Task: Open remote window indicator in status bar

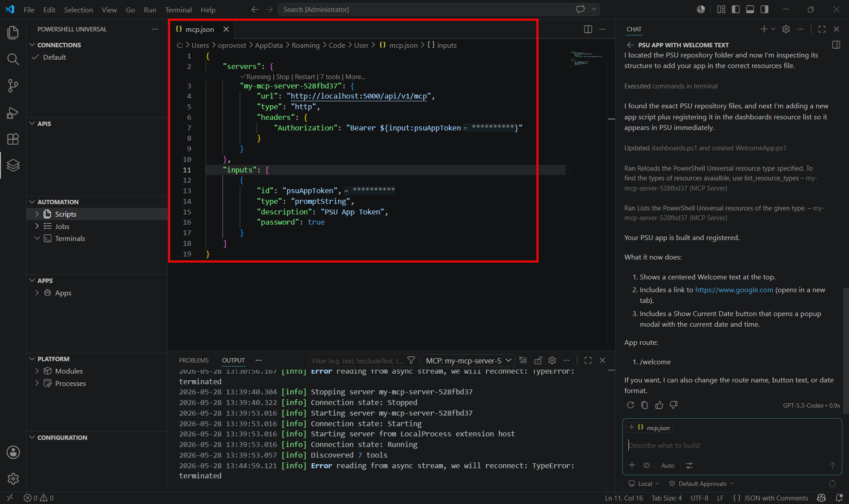Action: pyautogui.click(x=10, y=498)
